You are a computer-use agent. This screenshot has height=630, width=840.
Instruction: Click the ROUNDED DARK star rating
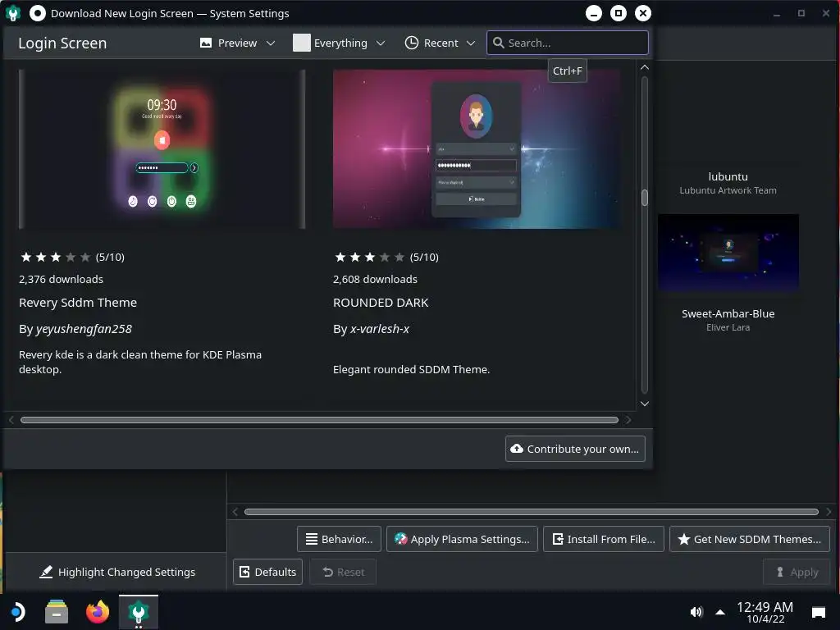point(369,257)
